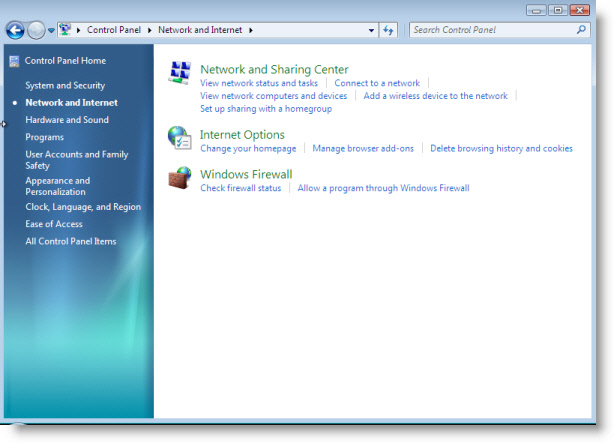
Task: Maximize the Control Panel window
Action: click(x=558, y=10)
